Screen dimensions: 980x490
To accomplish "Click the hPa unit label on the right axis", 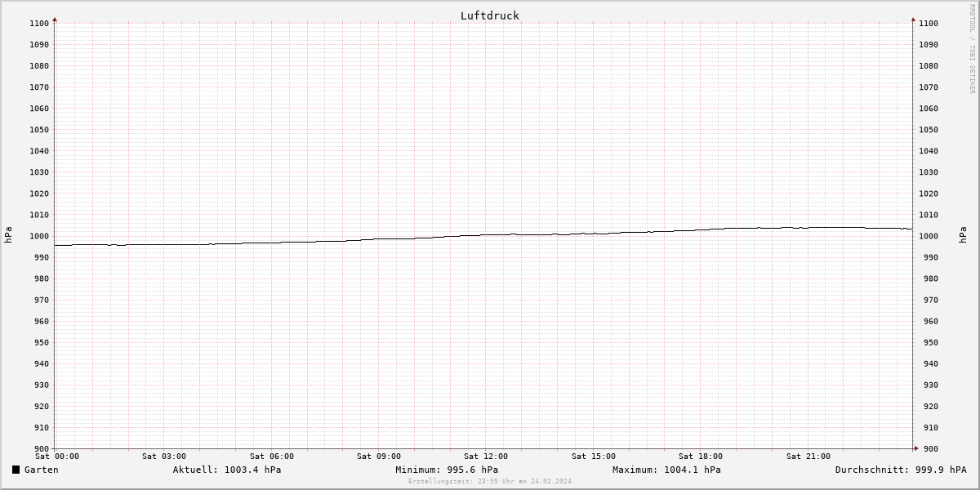I will (x=964, y=235).
